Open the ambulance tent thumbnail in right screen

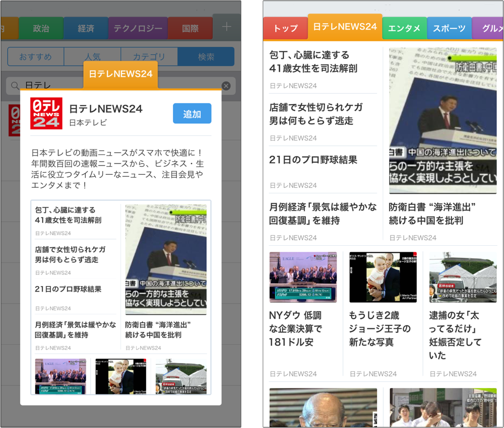click(463, 277)
